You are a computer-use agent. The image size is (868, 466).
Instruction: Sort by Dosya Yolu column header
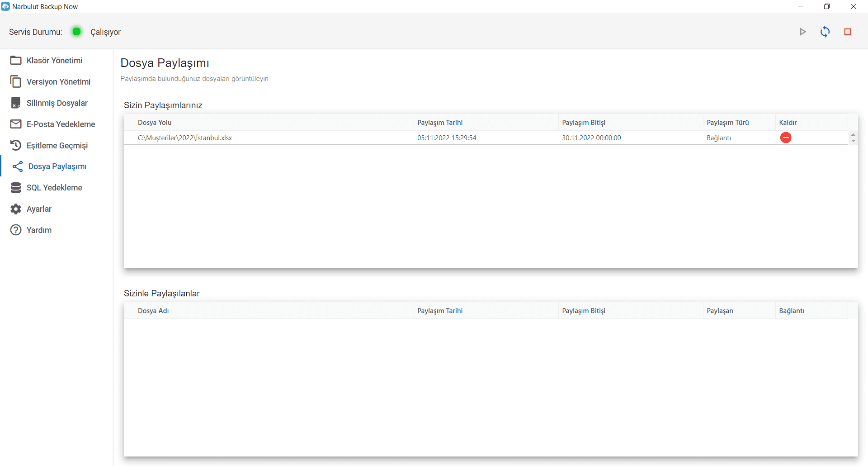point(155,123)
